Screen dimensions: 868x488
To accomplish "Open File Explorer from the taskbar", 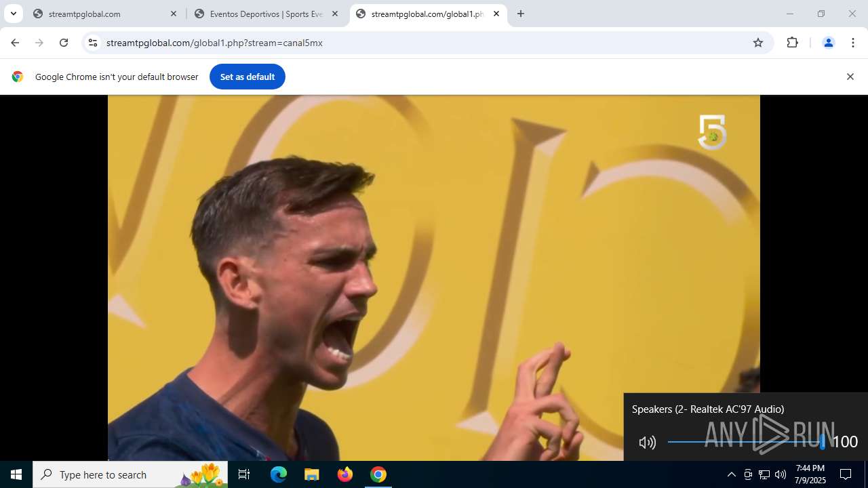I will click(x=312, y=474).
